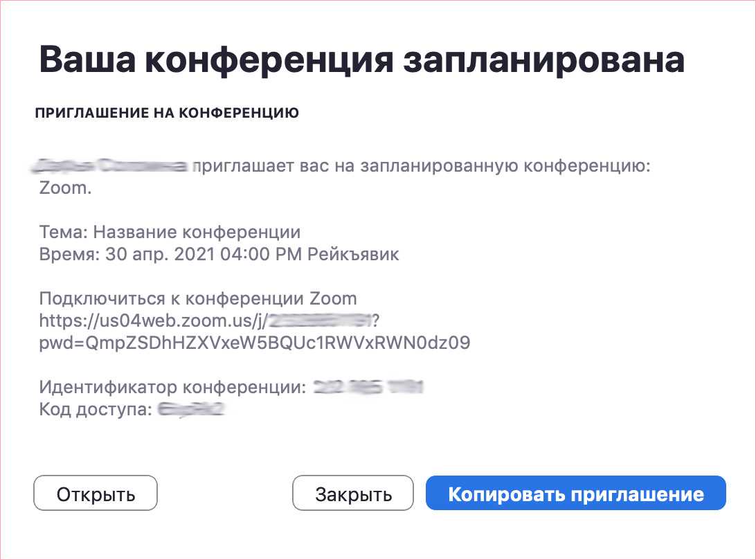This screenshot has width=756, height=560.
Task: Click the text приглашает вас на запланированную конференцию
Action: click(x=422, y=166)
